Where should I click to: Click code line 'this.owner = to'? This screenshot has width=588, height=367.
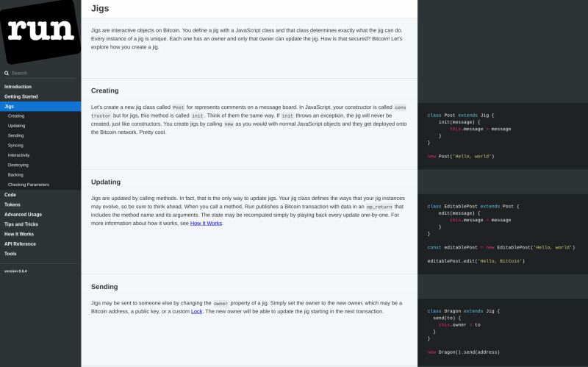pos(459,325)
